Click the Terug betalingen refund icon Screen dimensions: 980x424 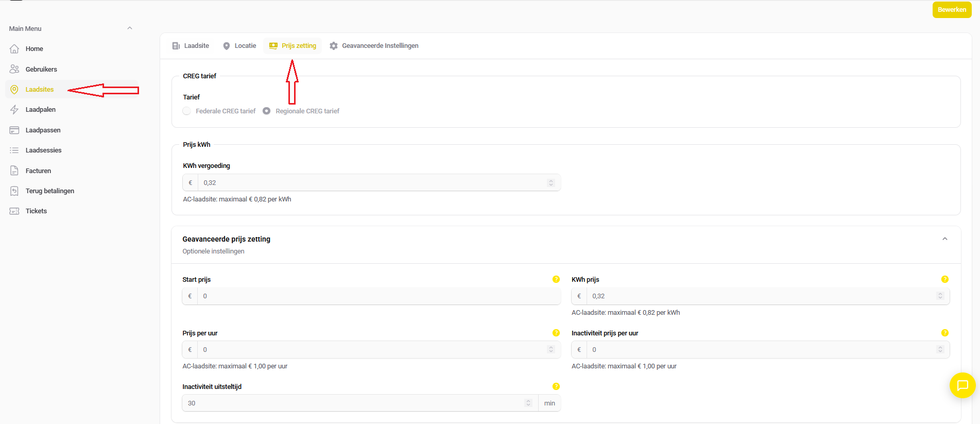click(14, 191)
